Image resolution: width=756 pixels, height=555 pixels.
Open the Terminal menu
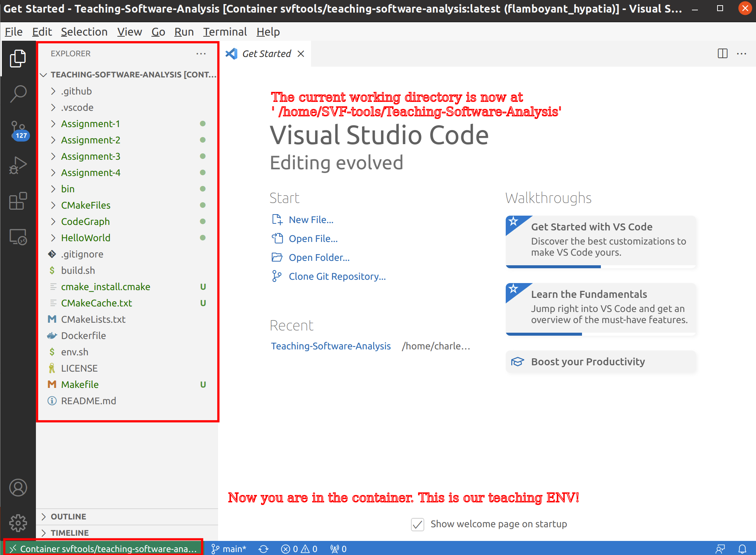click(x=225, y=32)
